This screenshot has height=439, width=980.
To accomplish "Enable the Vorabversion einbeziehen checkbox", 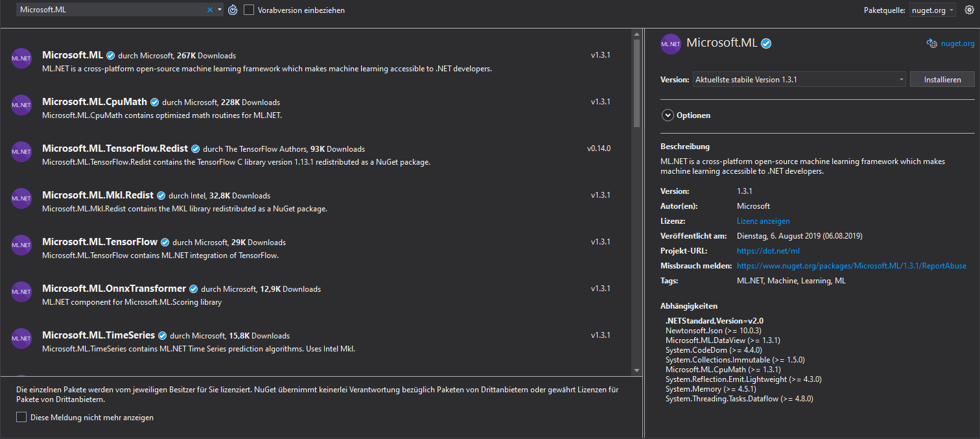I will pos(250,10).
